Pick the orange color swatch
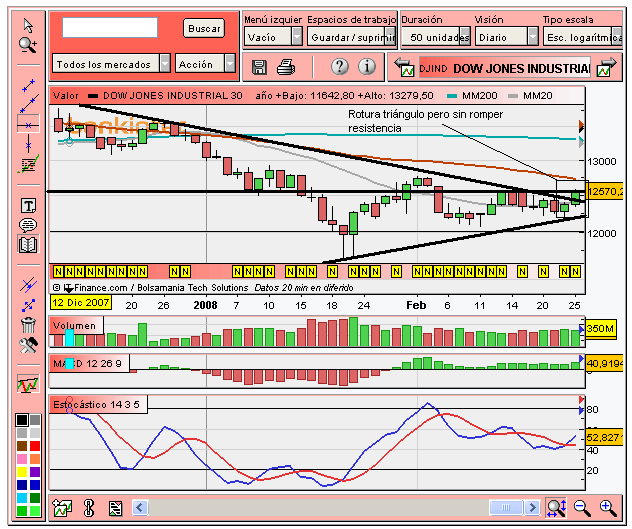Image resolution: width=632 pixels, height=529 pixels. pos(35,458)
